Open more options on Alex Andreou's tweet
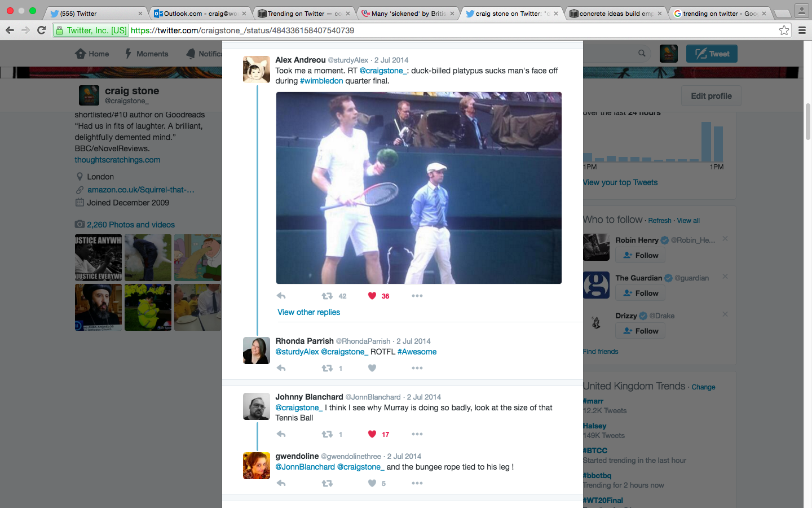This screenshot has height=508, width=812. click(417, 296)
